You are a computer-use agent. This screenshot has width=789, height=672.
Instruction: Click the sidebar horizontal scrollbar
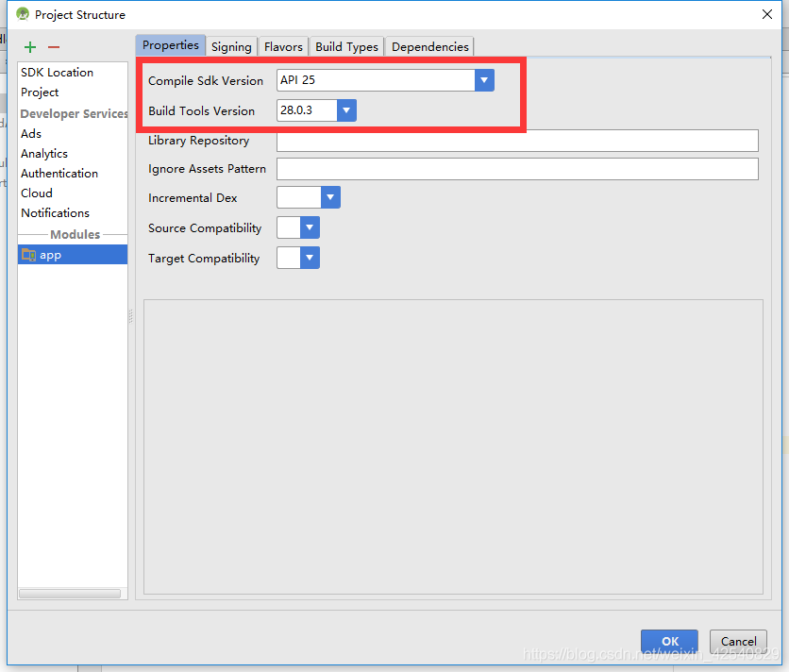[70, 594]
